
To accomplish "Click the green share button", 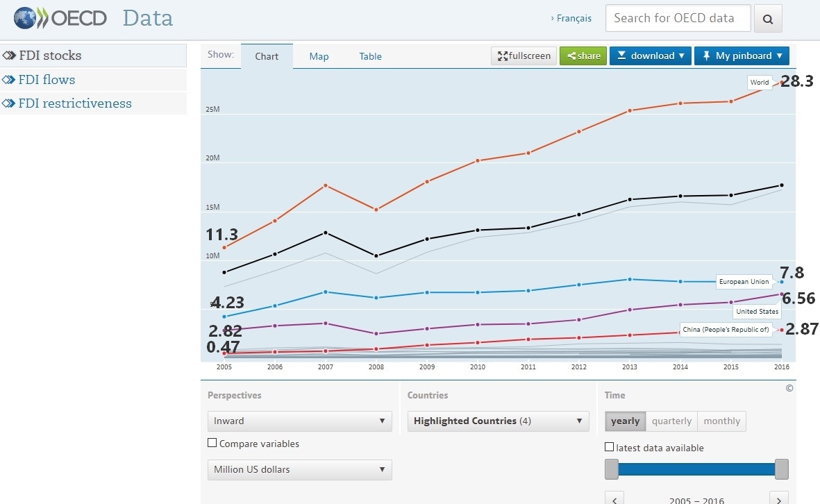I will tap(583, 56).
